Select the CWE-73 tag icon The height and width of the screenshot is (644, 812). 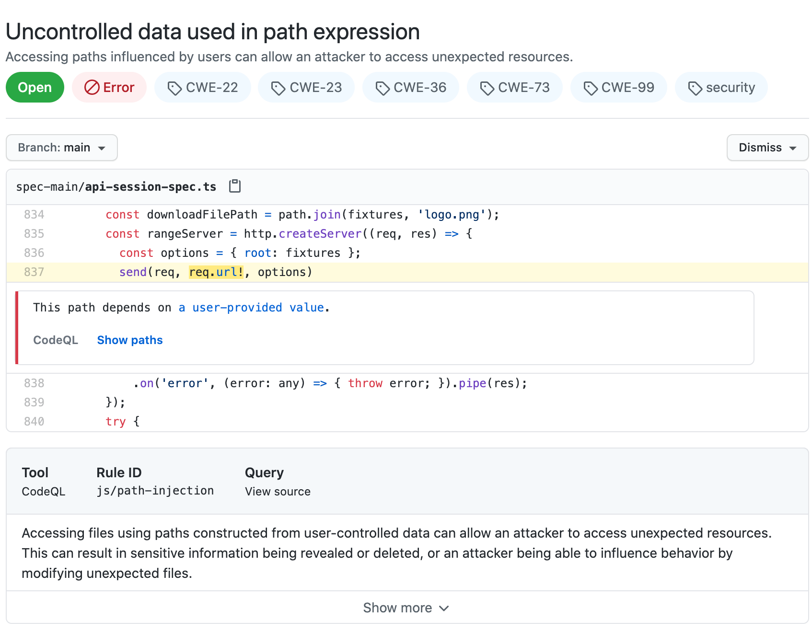487,87
